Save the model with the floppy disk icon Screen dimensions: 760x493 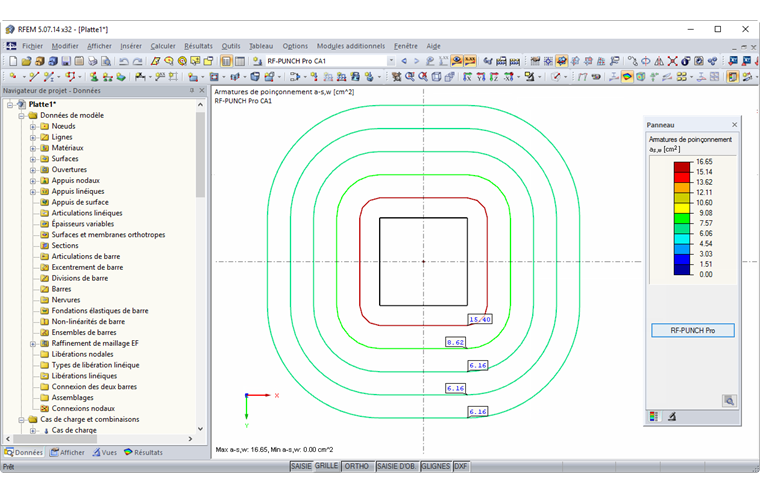pyautogui.click(x=66, y=61)
